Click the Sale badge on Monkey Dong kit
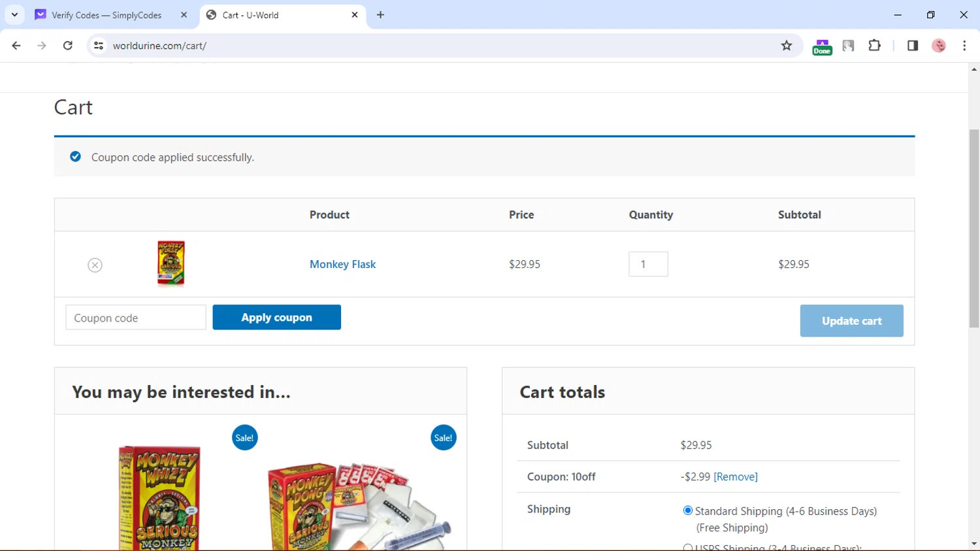This screenshot has width=980, height=551. pos(444,438)
